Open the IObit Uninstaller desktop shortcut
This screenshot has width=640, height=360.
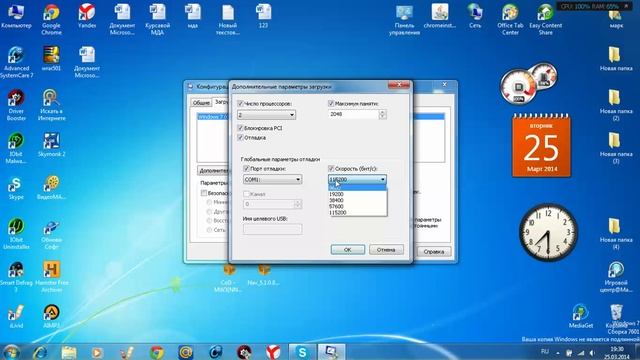16,233
